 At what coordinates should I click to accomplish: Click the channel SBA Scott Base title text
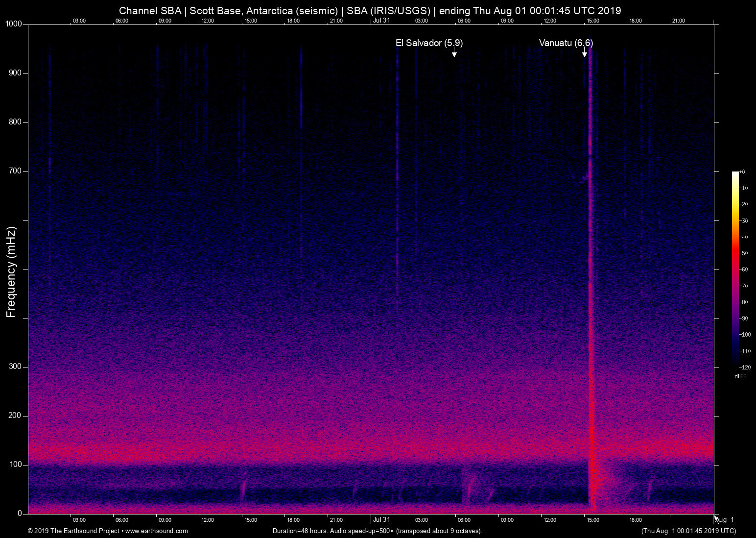pyautogui.click(x=370, y=11)
